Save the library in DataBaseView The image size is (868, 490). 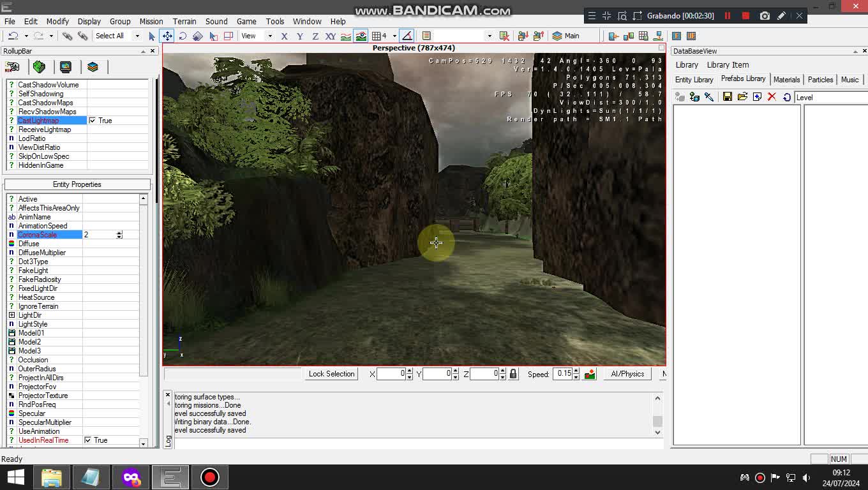point(727,97)
